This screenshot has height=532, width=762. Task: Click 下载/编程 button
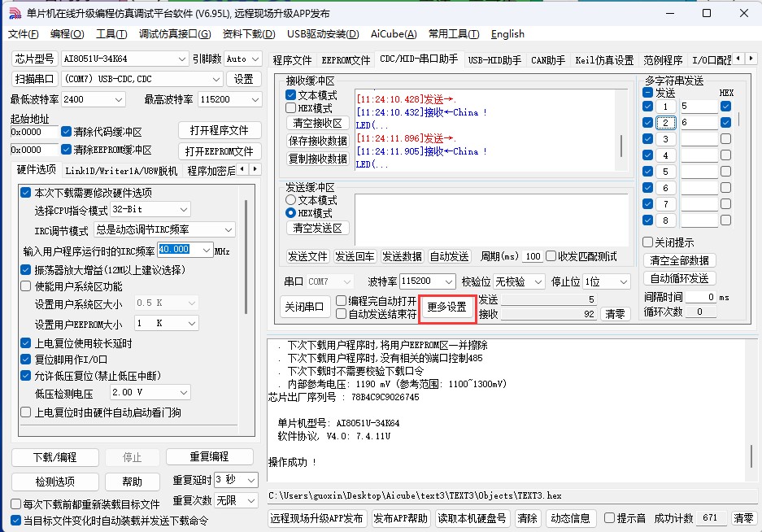pyautogui.click(x=55, y=458)
